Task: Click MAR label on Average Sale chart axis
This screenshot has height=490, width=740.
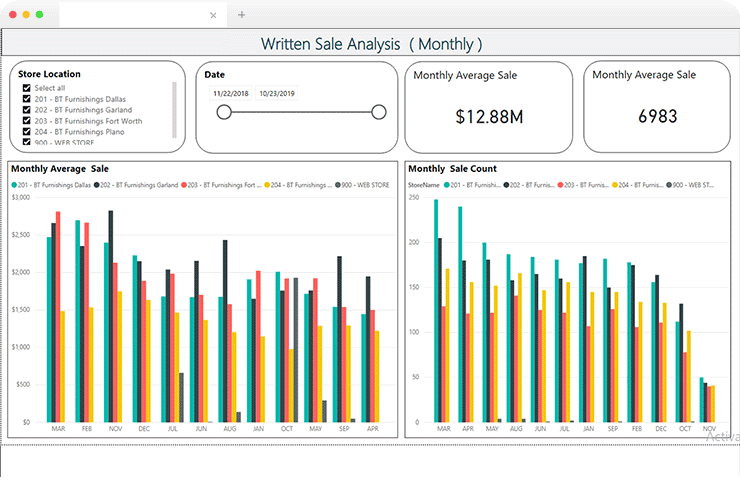Action: [58, 429]
